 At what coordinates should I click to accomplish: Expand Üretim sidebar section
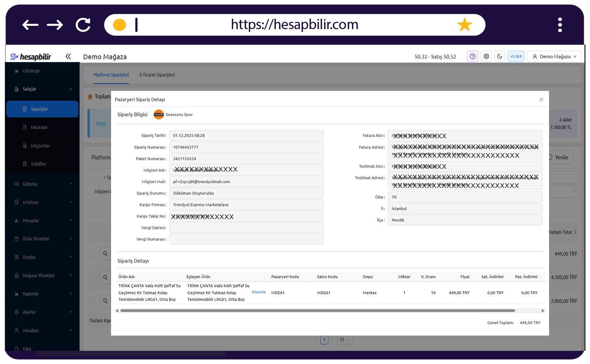coord(42,257)
